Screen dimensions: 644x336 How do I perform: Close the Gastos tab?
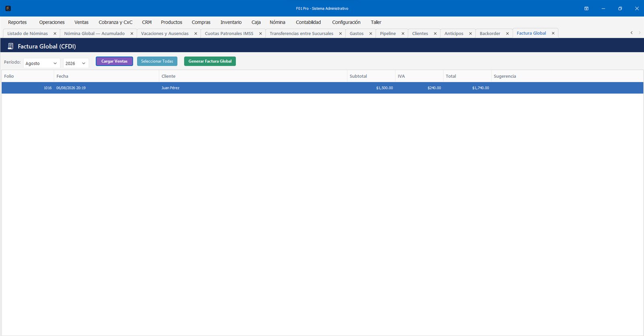tap(371, 33)
